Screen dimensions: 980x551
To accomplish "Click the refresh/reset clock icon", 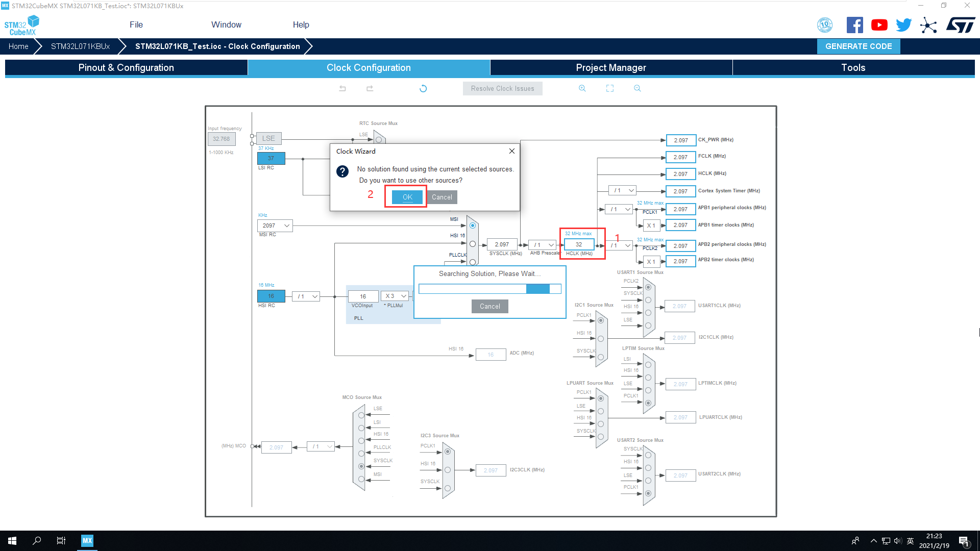I will pos(423,88).
